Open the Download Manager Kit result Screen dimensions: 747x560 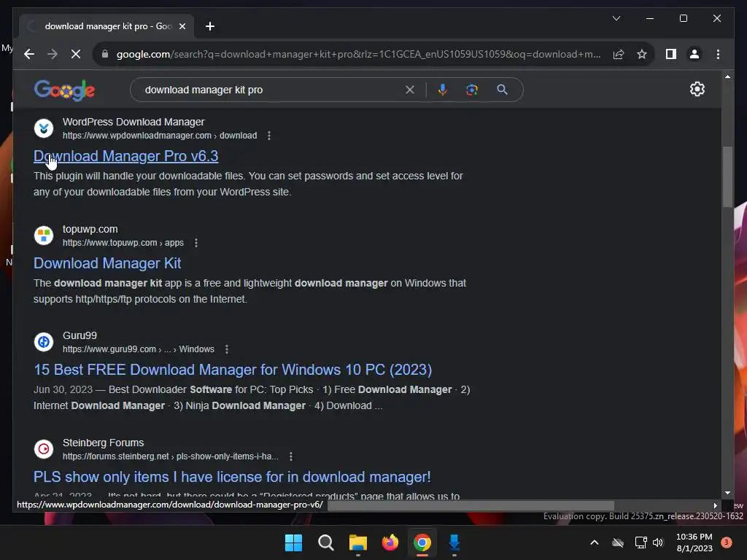coord(107,263)
